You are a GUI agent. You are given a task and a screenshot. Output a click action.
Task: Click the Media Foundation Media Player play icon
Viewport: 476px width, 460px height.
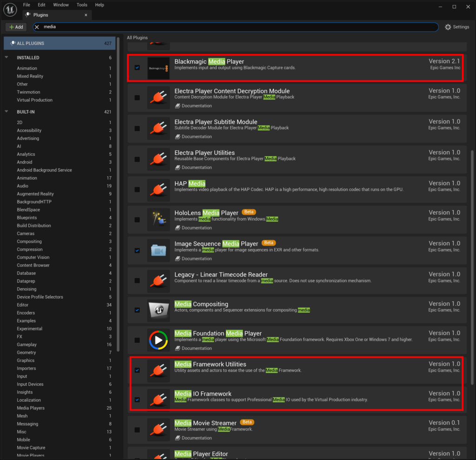pos(159,340)
